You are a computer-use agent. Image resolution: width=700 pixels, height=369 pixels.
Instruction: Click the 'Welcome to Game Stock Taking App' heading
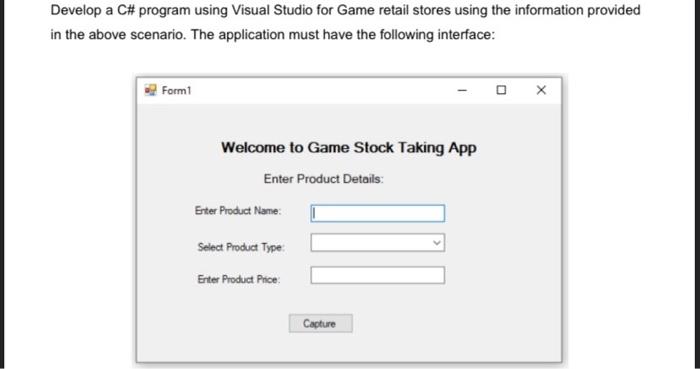349,148
